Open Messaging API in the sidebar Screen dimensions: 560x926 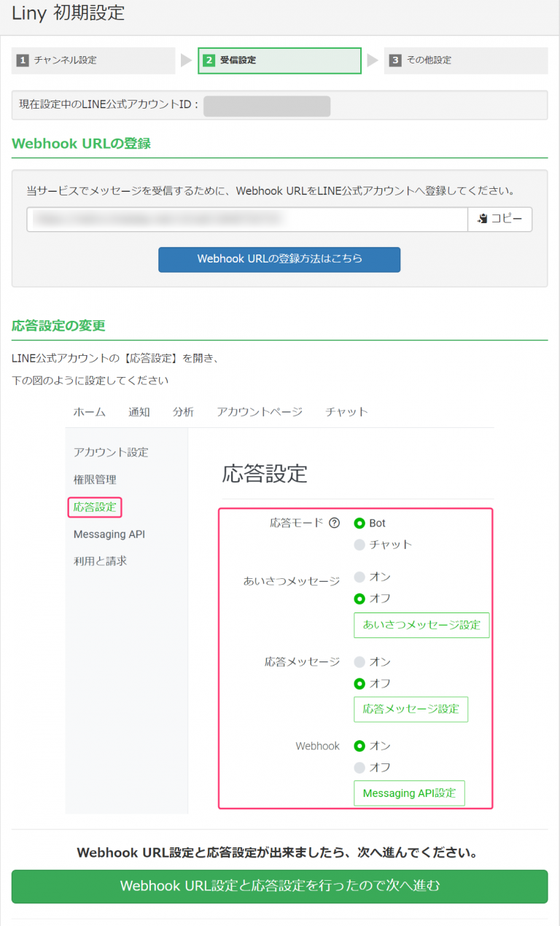109,534
